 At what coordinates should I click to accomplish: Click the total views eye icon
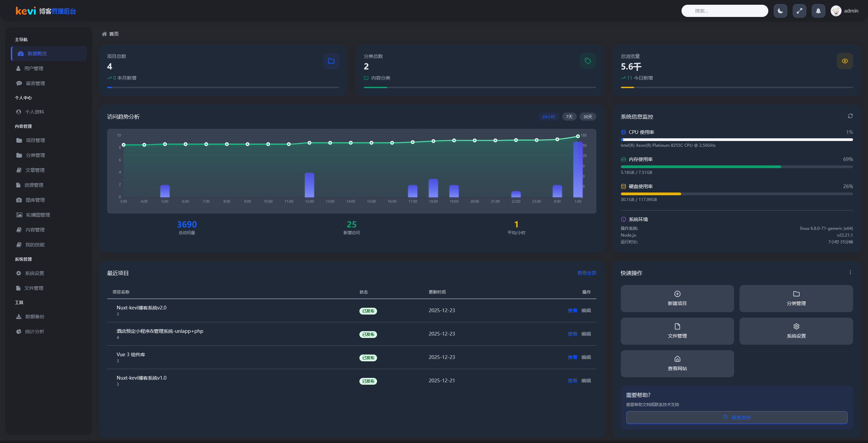845,61
